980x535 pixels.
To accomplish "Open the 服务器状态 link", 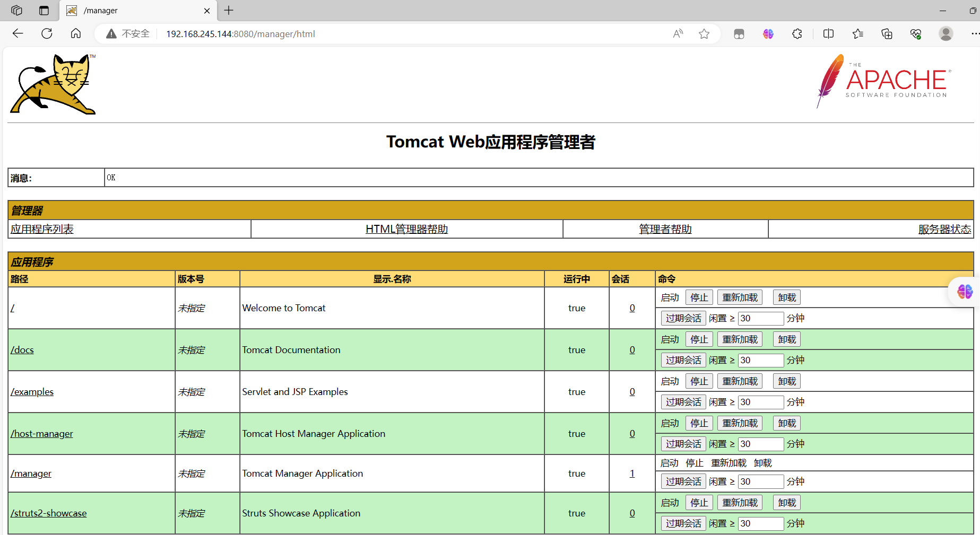I will (944, 229).
